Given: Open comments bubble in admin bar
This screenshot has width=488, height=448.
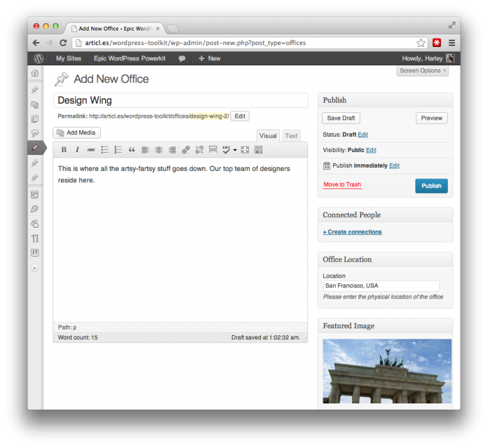Looking at the screenshot, I should (182, 59).
